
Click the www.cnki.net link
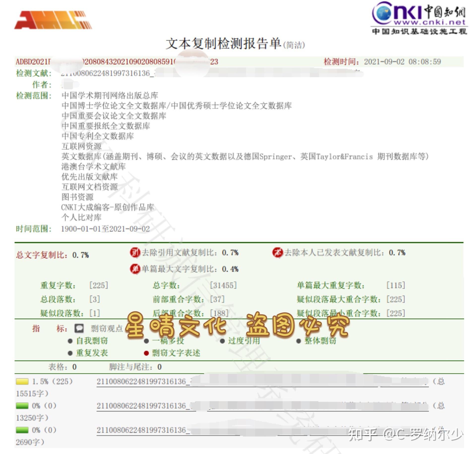[x=429, y=22]
